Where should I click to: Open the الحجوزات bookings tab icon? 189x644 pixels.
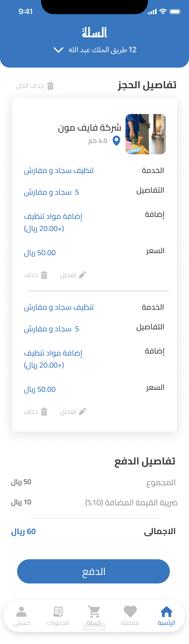58,612
